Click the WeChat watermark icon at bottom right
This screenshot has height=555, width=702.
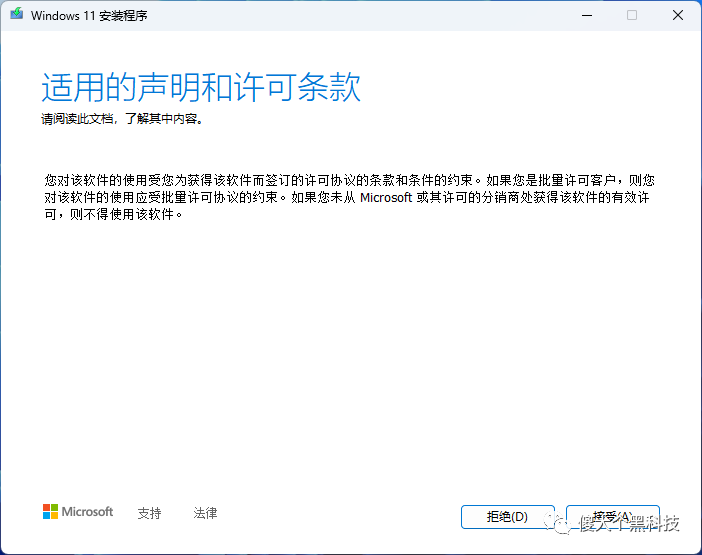coord(554,523)
